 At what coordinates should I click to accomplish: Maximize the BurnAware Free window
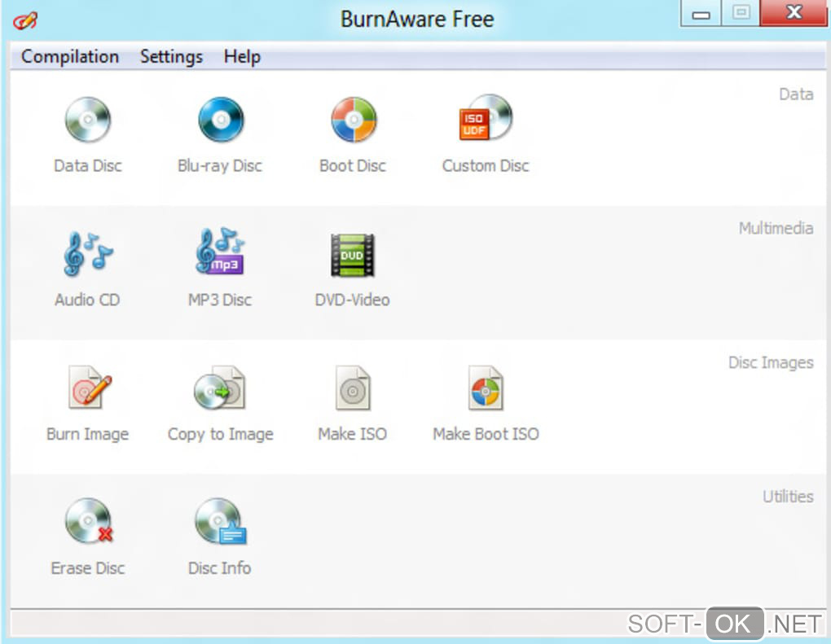[741, 13]
